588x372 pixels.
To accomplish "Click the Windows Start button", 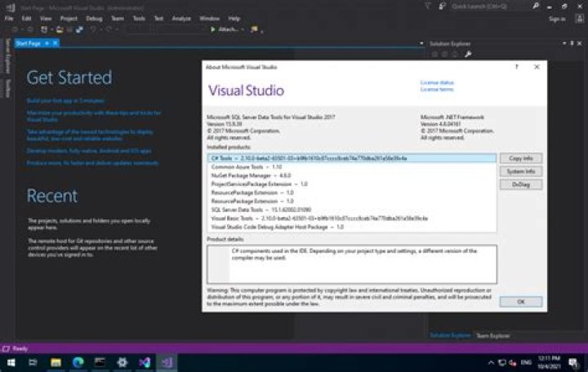I will pos(11,361).
